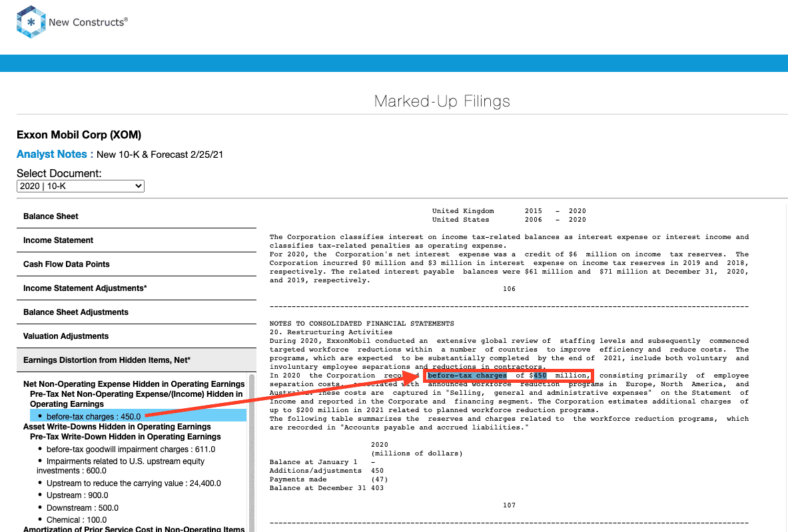788x532 pixels.
Task: Click the left panel vertical scrollbar
Action: pyautogui.click(x=252, y=452)
